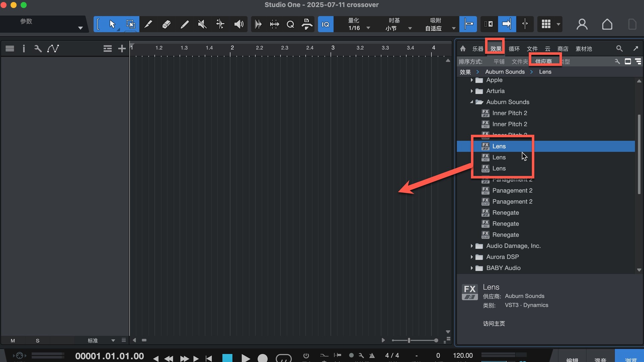Viewport: 644px width, 362px height.
Task: Switch to the 循环 browser tab
Action: pyautogui.click(x=514, y=49)
